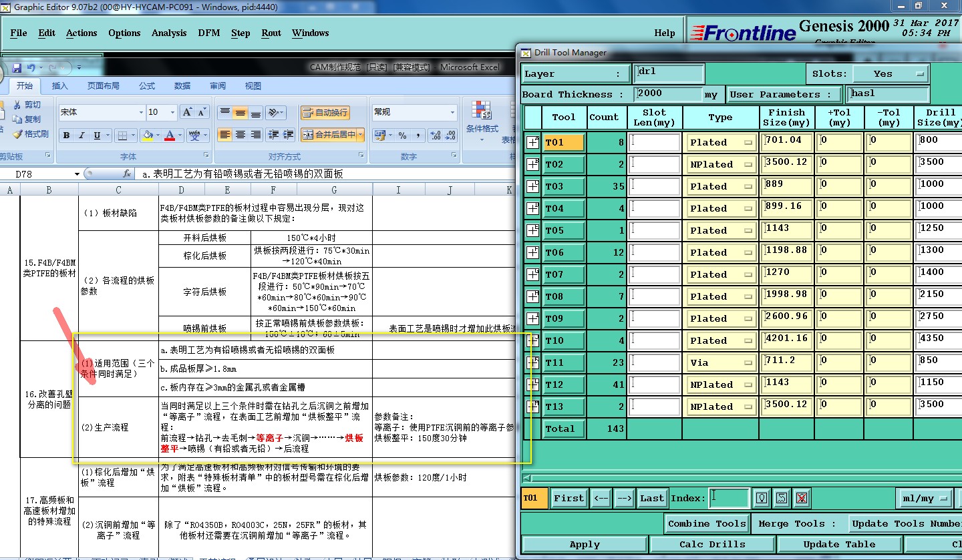Click the align text right icon

(x=255, y=135)
